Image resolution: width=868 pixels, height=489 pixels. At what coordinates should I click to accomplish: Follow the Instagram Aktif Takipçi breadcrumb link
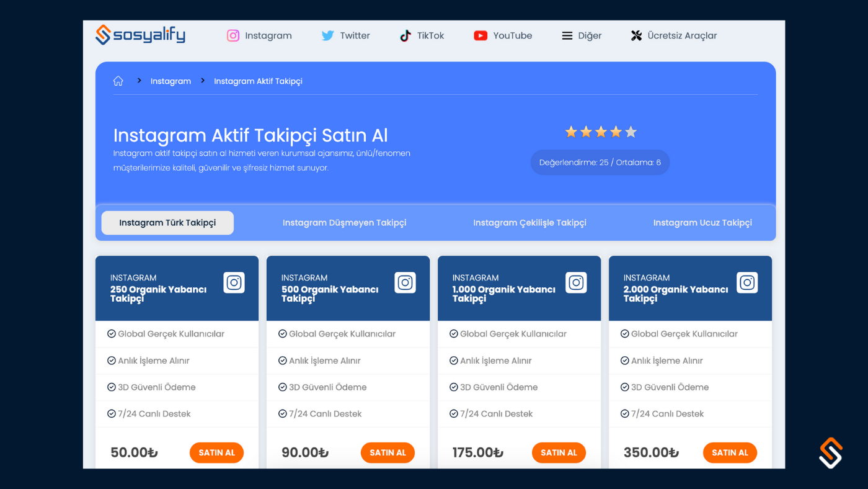coord(258,81)
